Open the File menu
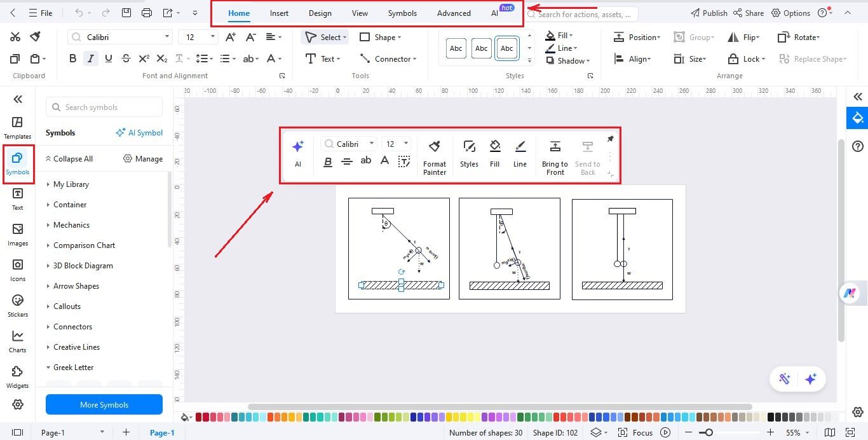 [41, 13]
